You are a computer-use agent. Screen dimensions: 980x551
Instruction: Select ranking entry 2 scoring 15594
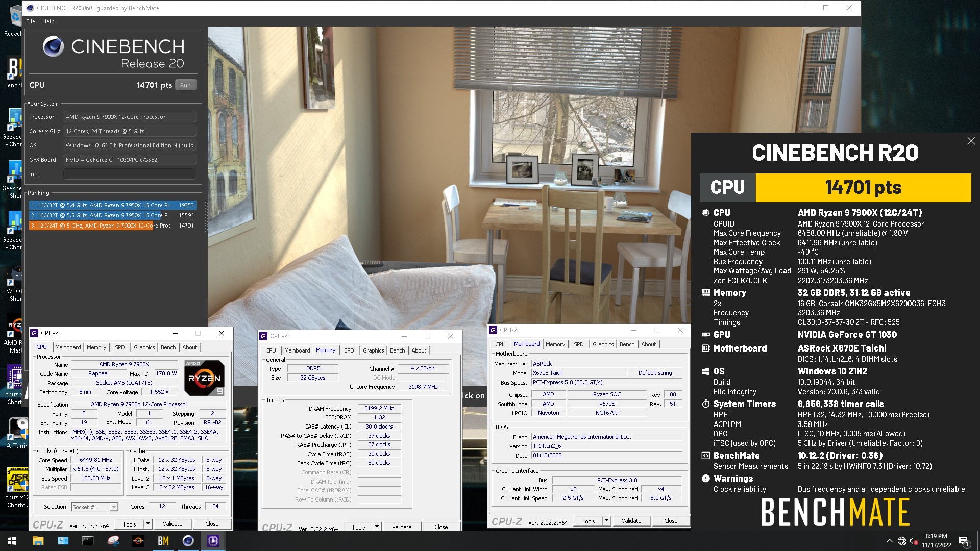(x=112, y=215)
